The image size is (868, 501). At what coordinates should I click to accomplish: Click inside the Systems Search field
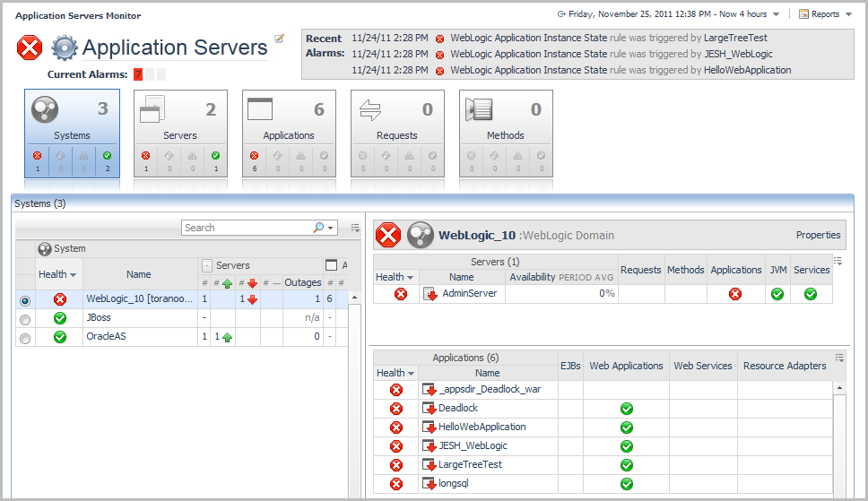pos(247,228)
